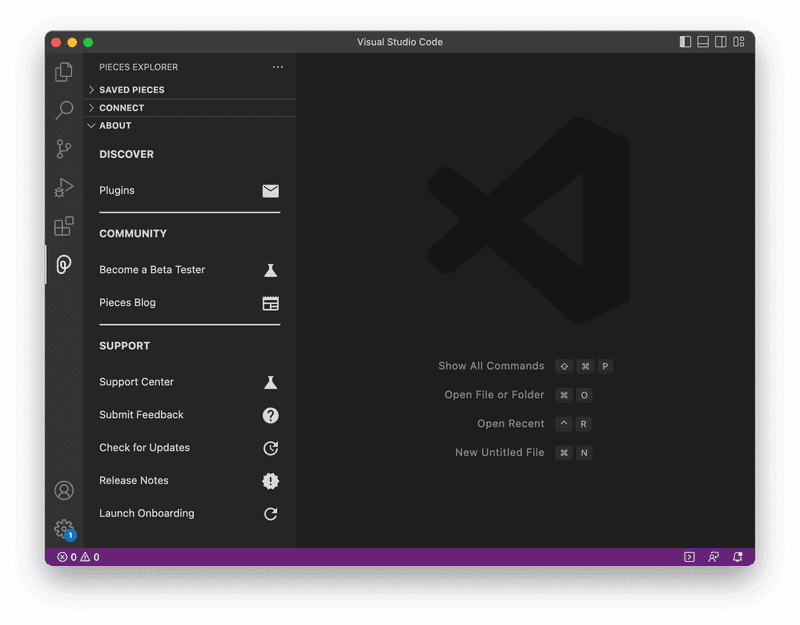
Task: Open the Support Center link
Action: coord(136,382)
